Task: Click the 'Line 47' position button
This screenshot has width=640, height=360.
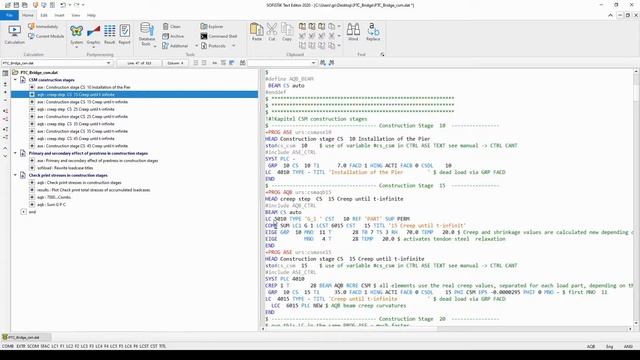Action: point(139,63)
